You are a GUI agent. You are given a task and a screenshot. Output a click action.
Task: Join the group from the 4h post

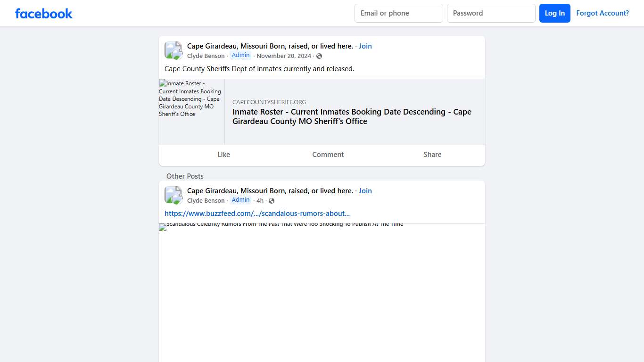[x=365, y=191]
